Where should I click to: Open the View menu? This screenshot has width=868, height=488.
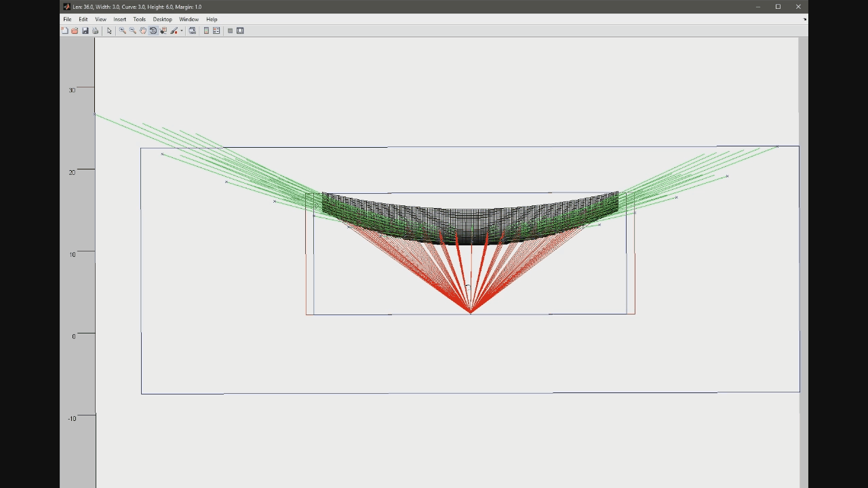100,19
